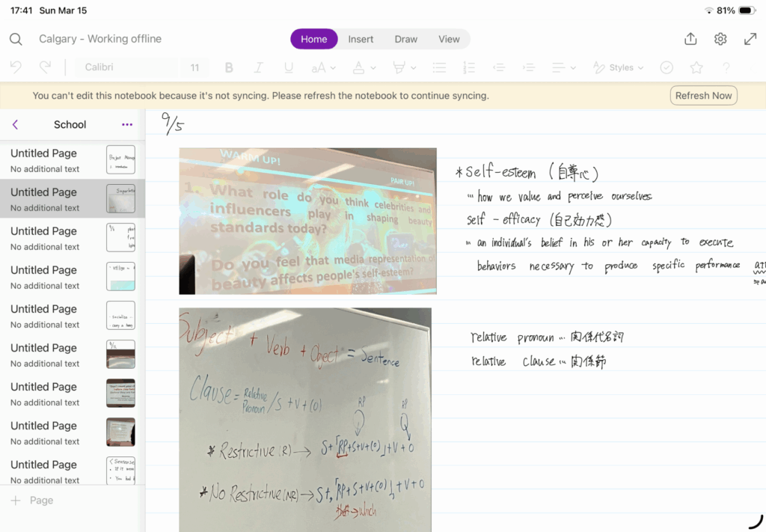Tap the Share icon
Viewport: 766px width, 532px height.
[690, 39]
